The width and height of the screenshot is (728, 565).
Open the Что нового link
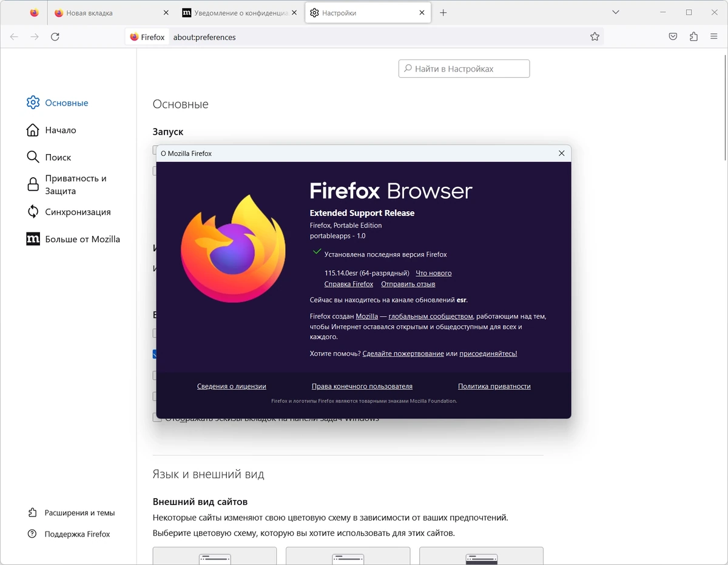[433, 273]
